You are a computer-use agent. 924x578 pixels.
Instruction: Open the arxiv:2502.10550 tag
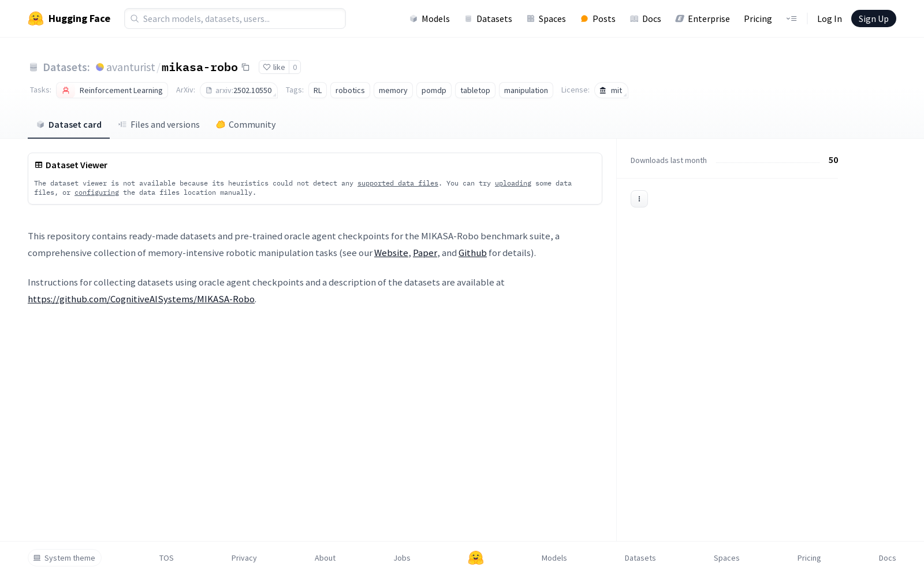[239, 90]
